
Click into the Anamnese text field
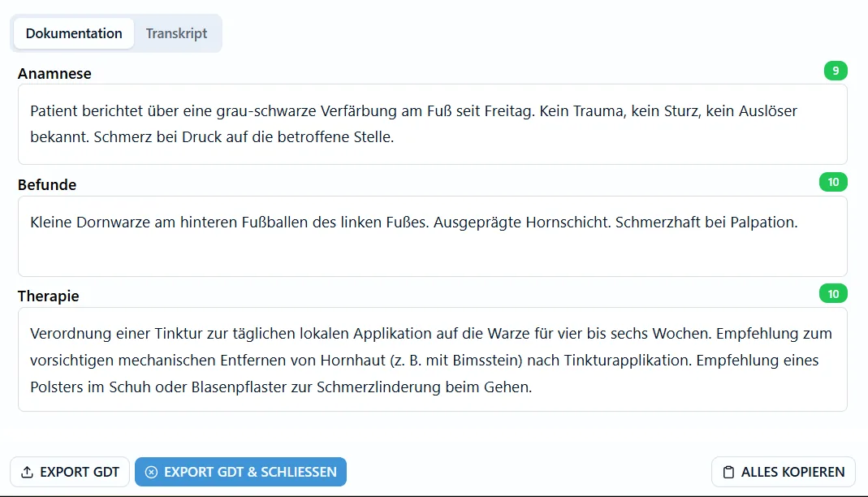pyautogui.click(x=432, y=124)
